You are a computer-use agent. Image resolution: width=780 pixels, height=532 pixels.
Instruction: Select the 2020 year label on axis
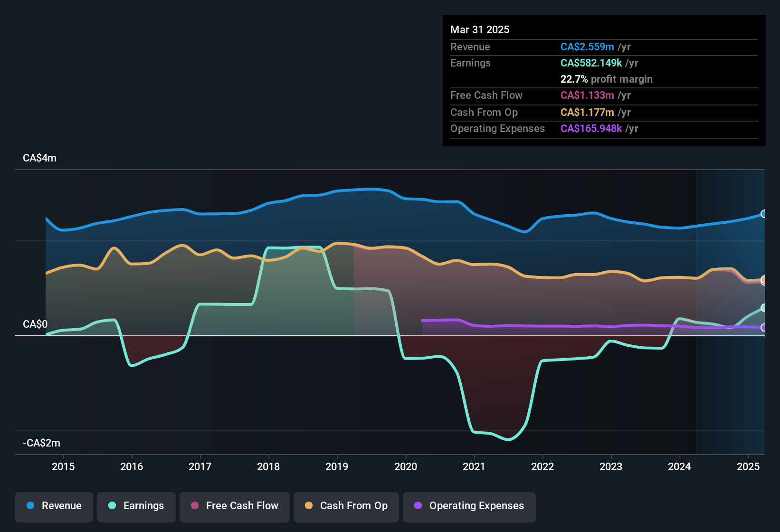point(406,467)
